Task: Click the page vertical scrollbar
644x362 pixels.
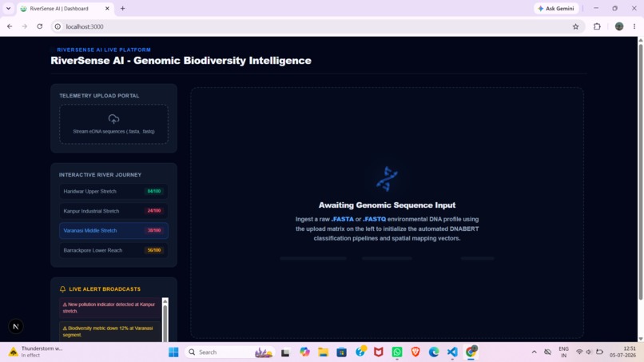Action: tap(640, 170)
